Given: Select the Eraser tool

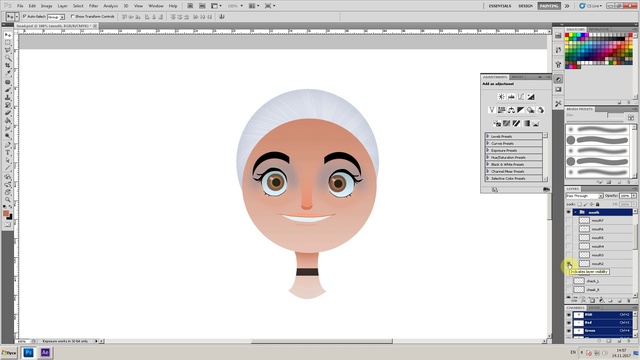Looking at the screenshot, I should tap(8, 113).
